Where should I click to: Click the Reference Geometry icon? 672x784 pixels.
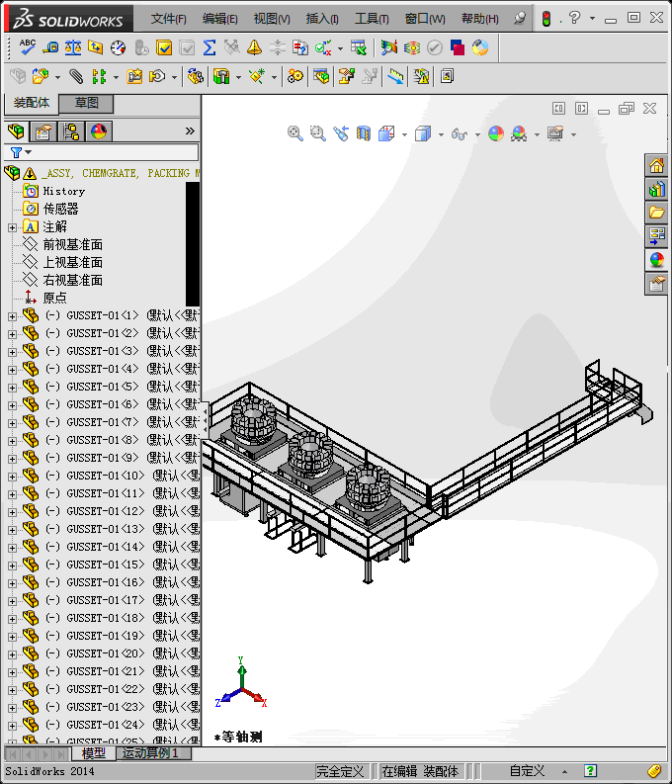tap(256, 76)
